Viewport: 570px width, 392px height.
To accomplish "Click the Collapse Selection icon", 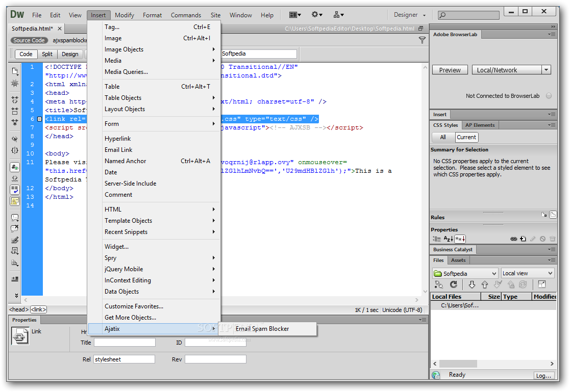I will pyautogui.click(x=14, y=111).
